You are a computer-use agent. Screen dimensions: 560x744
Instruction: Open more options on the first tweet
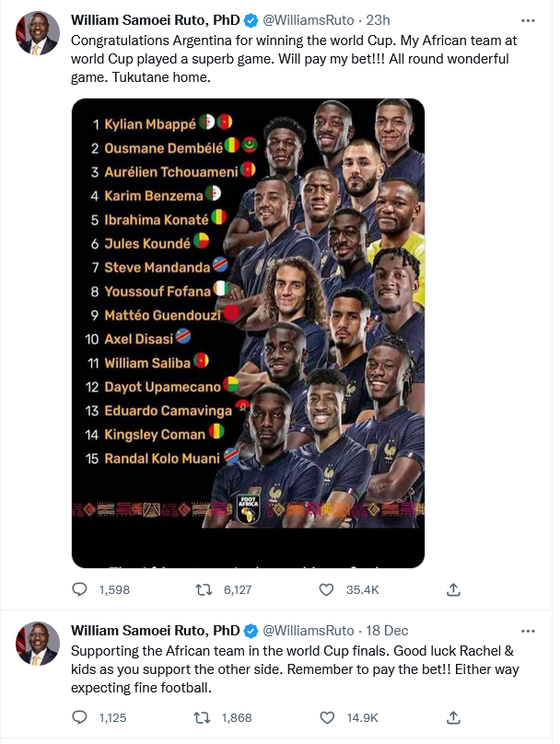(528, 20)
